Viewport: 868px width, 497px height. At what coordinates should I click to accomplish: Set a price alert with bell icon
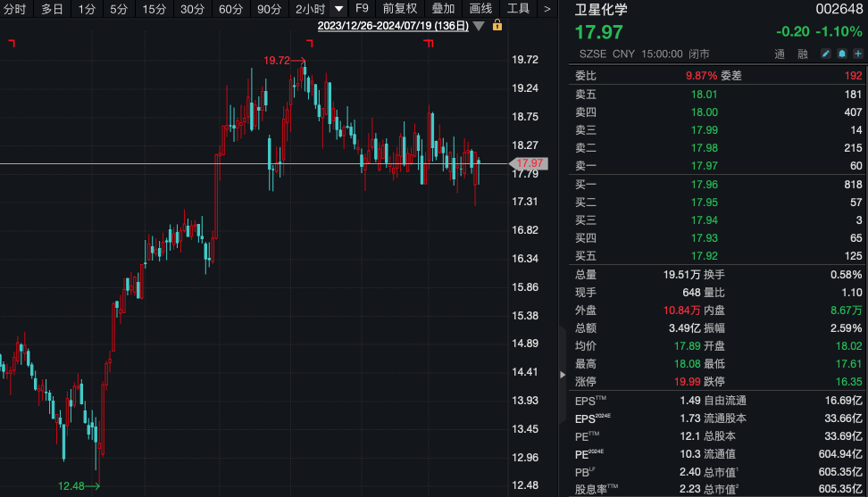pyautogui.click(x=841, y=54)
